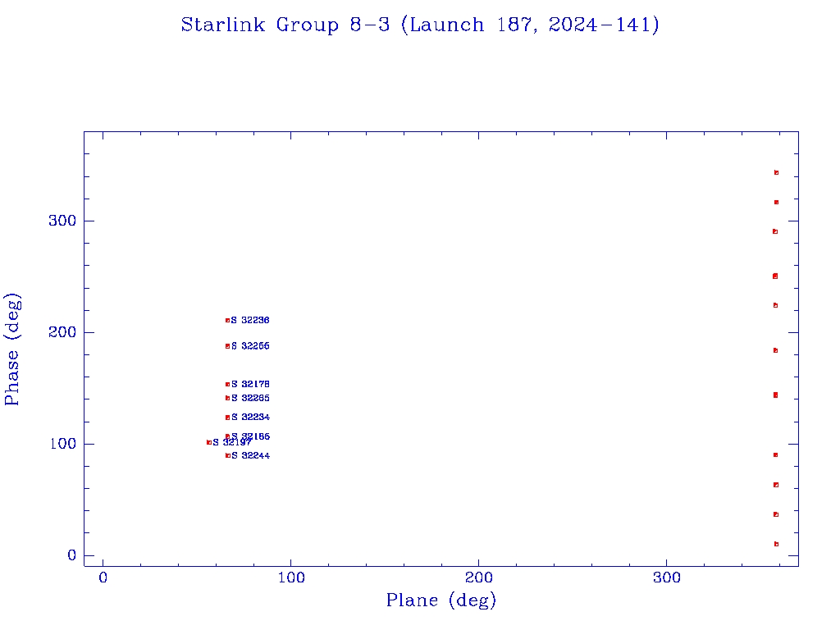Click the unlabeled marker near phase 290
Viewport: 840px width, 630px height.
(775, 231)
